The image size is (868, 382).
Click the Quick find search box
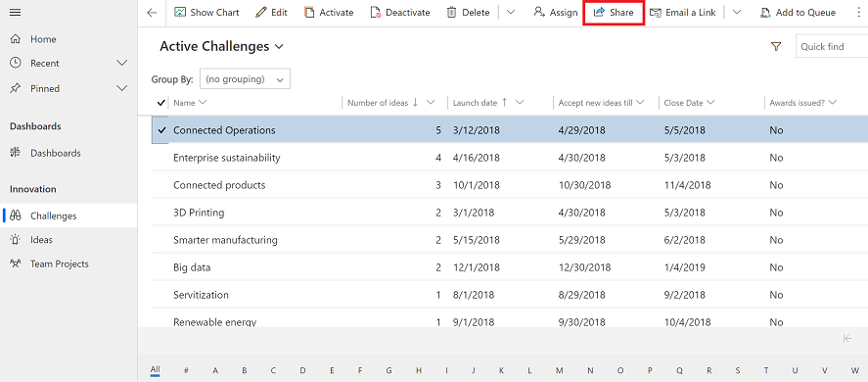(x=832, y=47)
